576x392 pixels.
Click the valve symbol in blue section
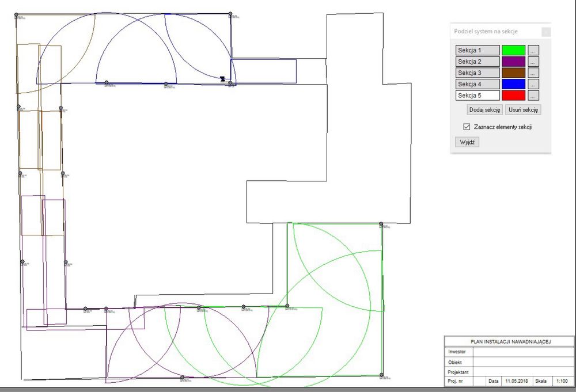222,79
